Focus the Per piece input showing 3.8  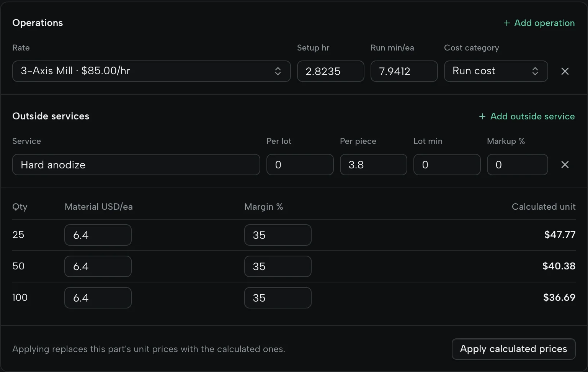click(374, 165)
